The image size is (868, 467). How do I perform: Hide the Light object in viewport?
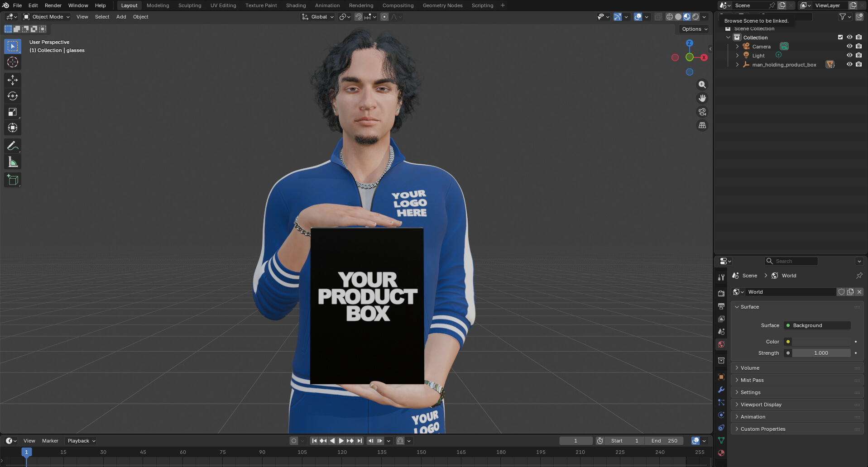point(849,55)
